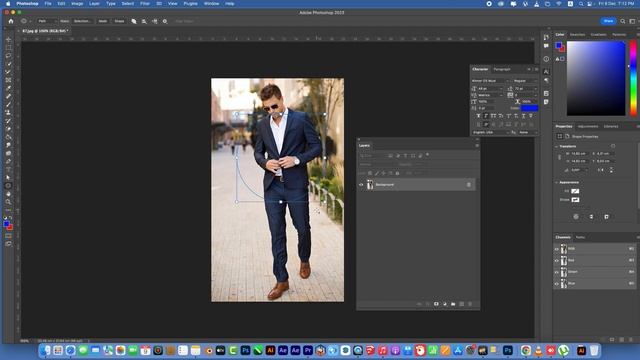
Task: Toggle Background layer visibility eye
Action: point(361,185)
